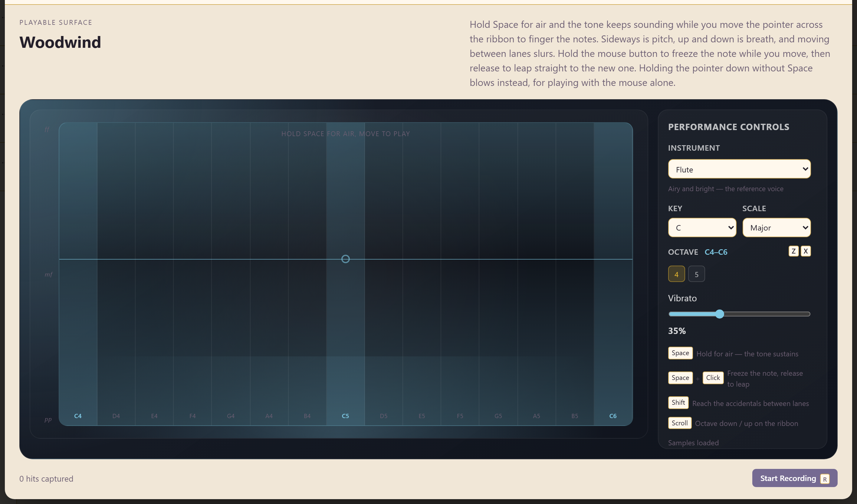Play the D4 lane on ribbon
This screenshot has height=504, width=857.
(116, 274)
